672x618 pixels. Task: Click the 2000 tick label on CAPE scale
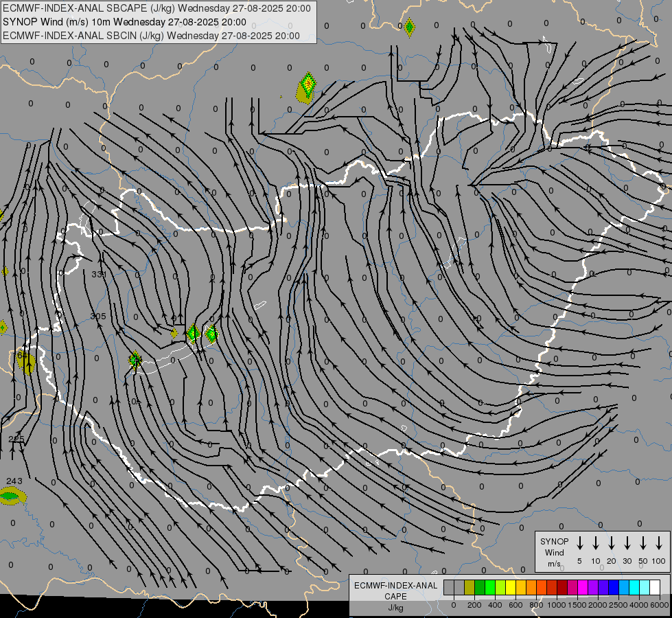point(598,605)
